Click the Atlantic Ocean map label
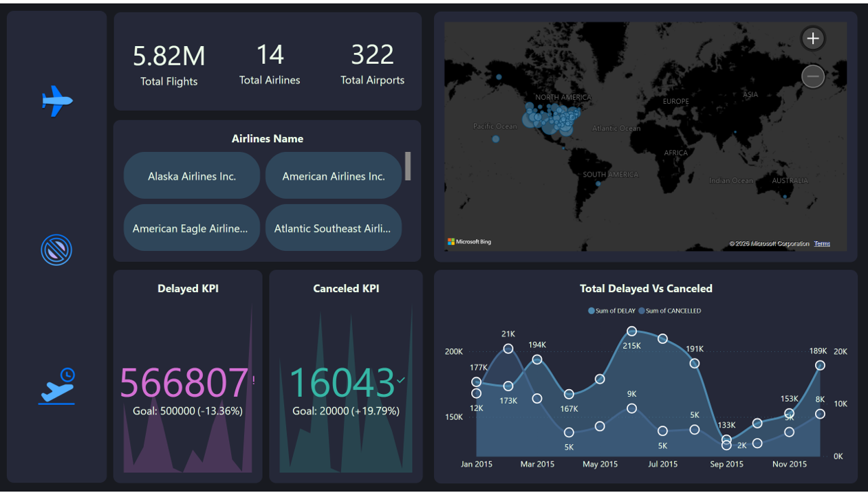The image size is (868, 495). 616,129
